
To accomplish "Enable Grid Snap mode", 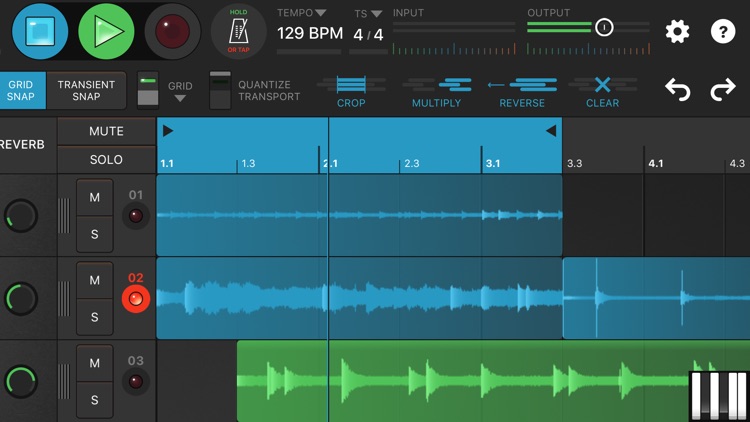I will [x=21, y=90].
